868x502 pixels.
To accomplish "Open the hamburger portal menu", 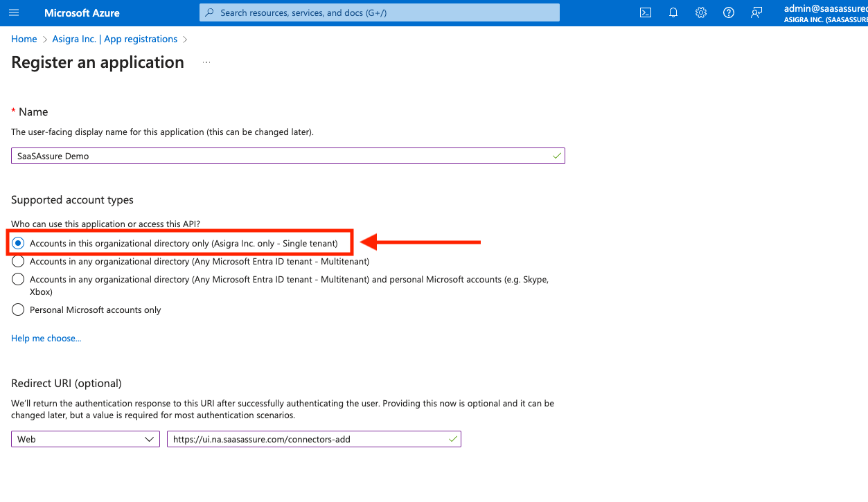I will click(14, 13).
